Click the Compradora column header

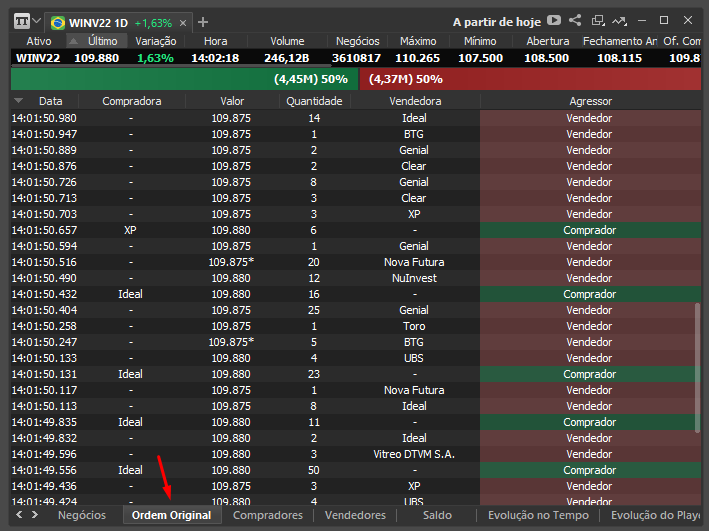[132, 101]
